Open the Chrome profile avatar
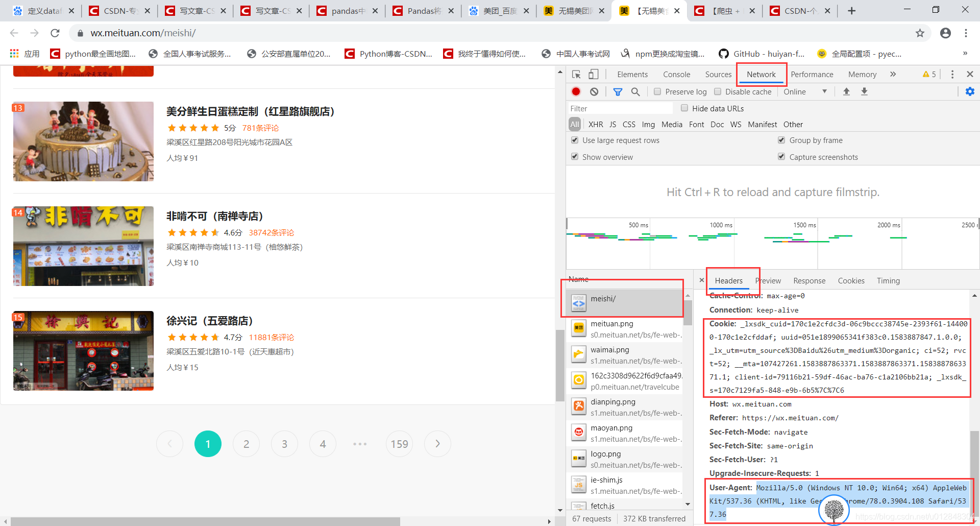980x526 pixels. pos(945,33)
